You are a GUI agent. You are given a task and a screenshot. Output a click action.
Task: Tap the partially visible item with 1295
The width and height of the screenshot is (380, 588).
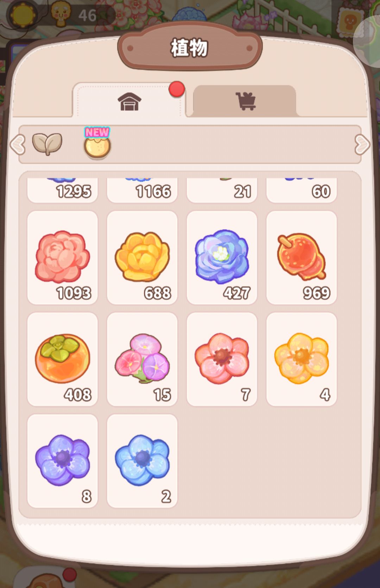[62, 190]
